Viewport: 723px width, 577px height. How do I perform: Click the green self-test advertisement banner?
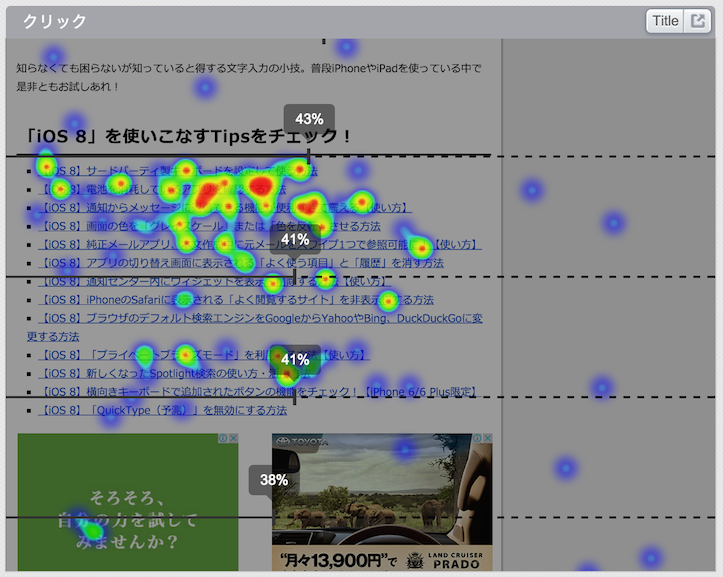pos(128,502)
